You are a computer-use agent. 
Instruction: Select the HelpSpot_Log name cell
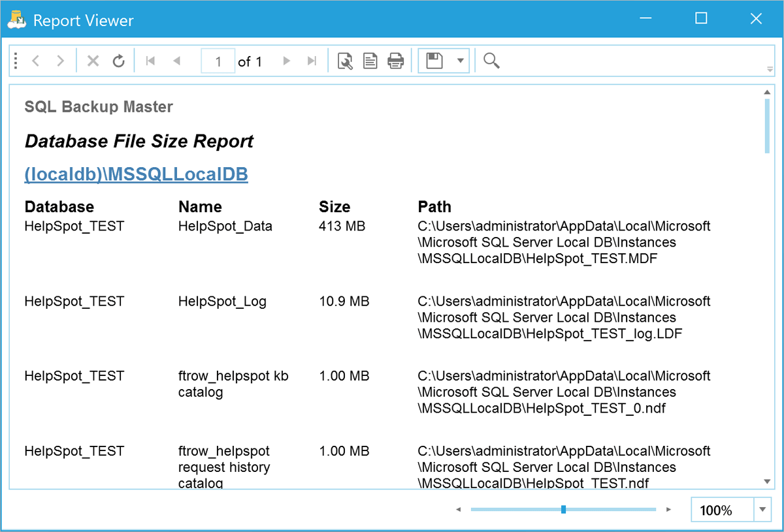pyautogui.click(x=222, y=302)
